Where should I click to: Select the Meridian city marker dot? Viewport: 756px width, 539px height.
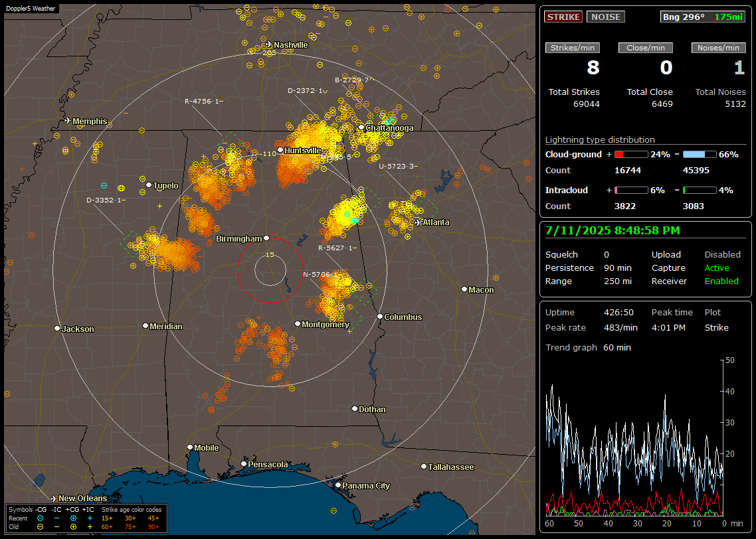pyautogui.click(x=145, y=326)
